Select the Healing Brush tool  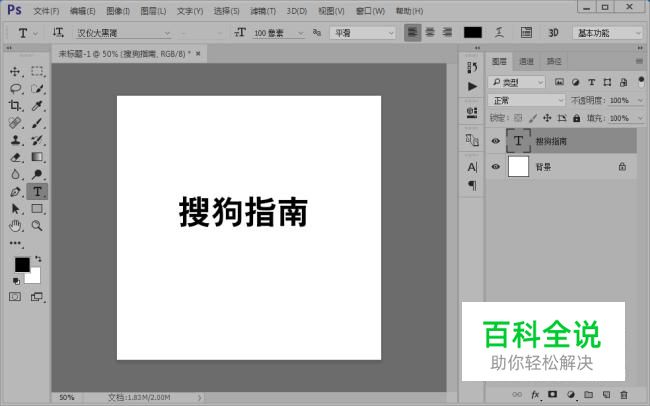[x=15, y=123]
